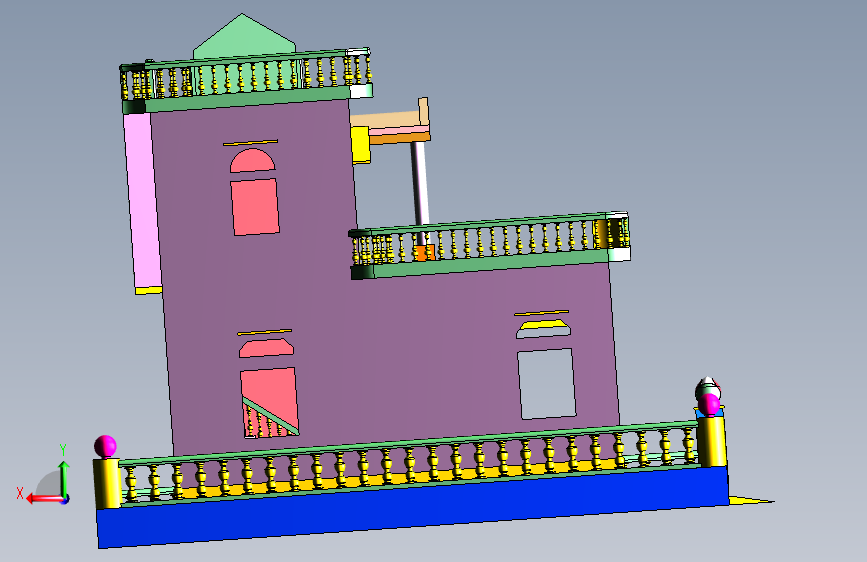
Task: Select the blue base plinth of the model
Action: point(414,507)
